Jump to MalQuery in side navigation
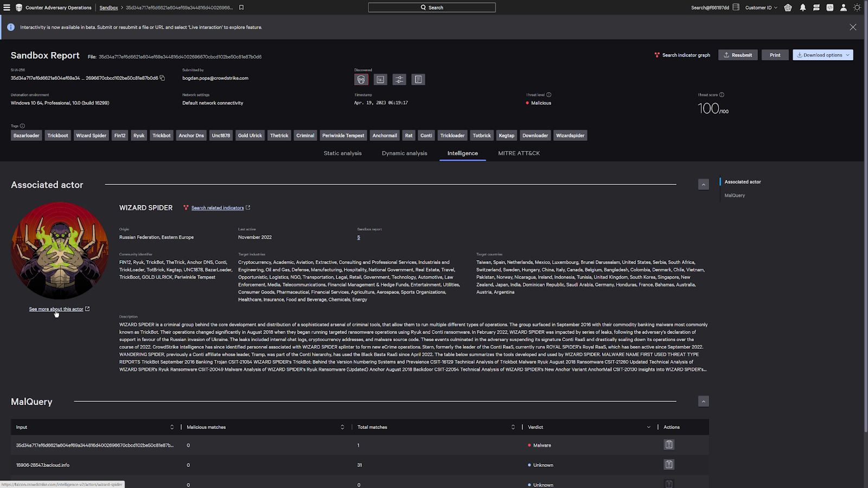 735,195
